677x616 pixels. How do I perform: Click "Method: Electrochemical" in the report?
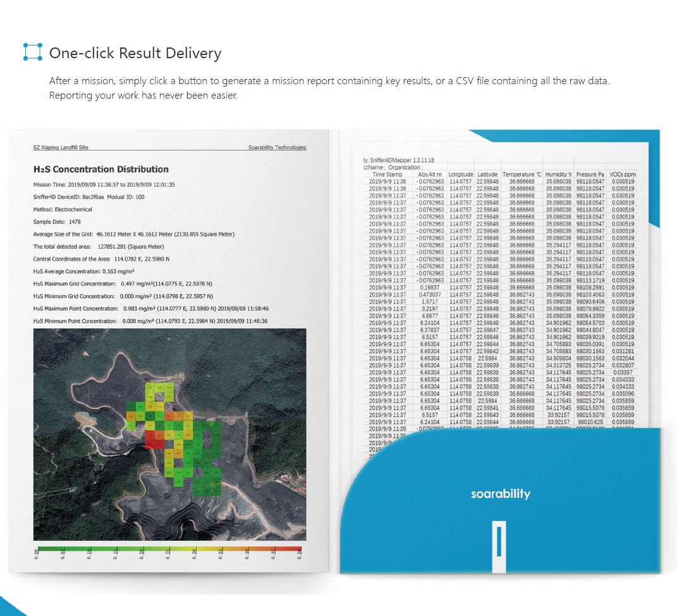63,209
